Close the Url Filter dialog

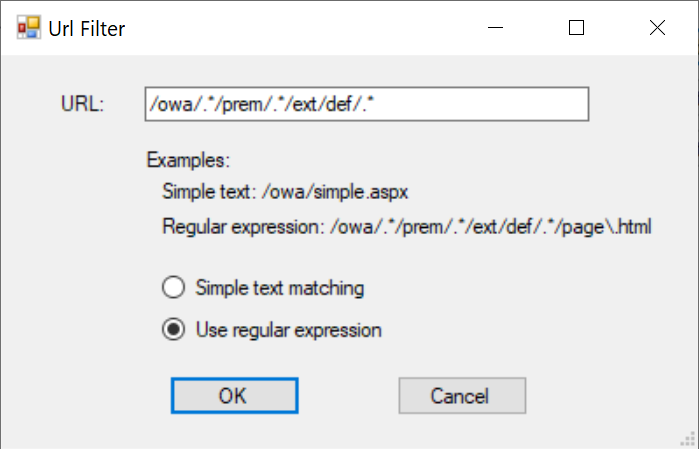657,28
